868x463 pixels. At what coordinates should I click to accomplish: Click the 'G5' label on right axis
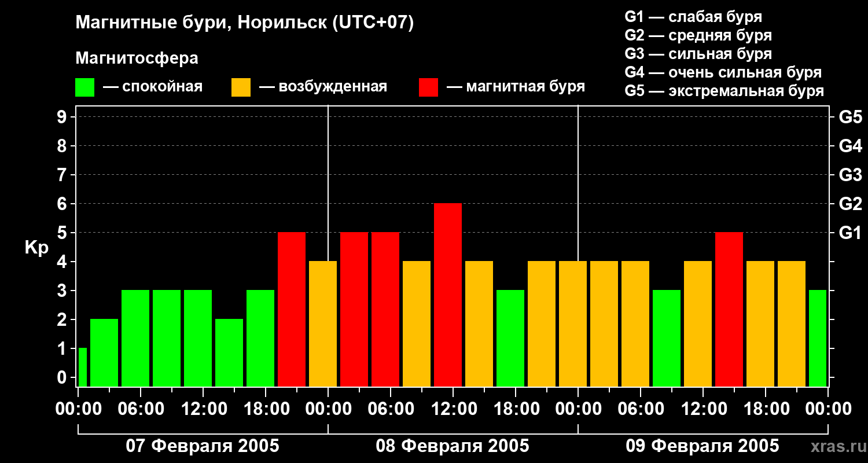tap(850, 117)
